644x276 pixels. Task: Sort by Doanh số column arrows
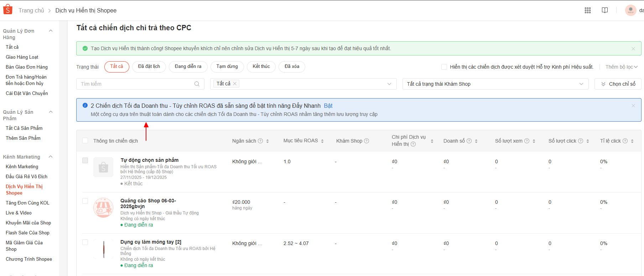[x=476, y=141]
